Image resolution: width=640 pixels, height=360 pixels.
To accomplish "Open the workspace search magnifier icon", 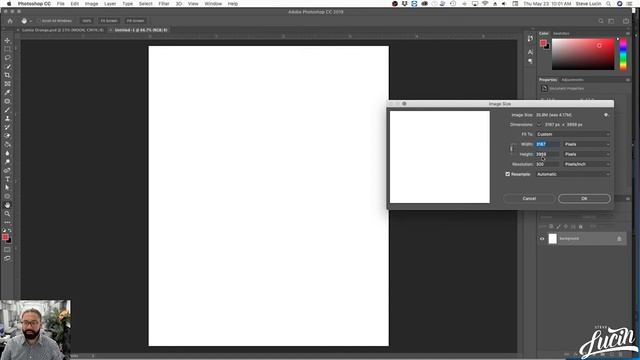I will pyautogui.click(x=601, y=21).
